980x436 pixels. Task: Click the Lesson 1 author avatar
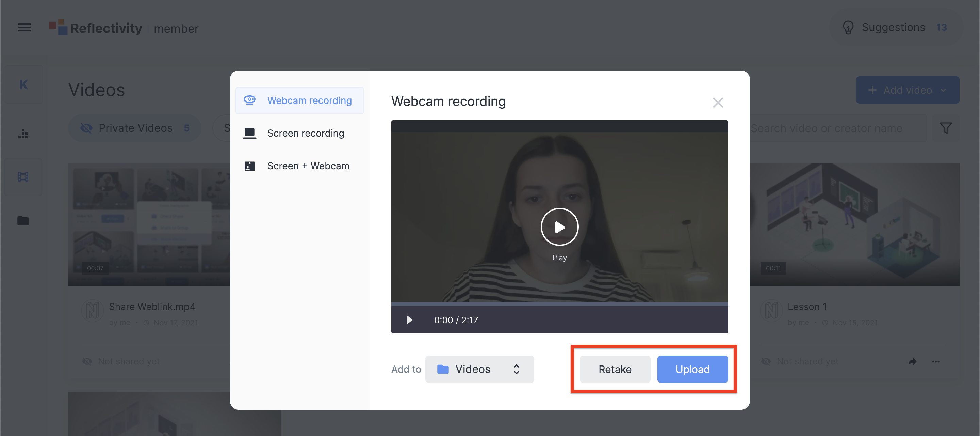[771, 310]
